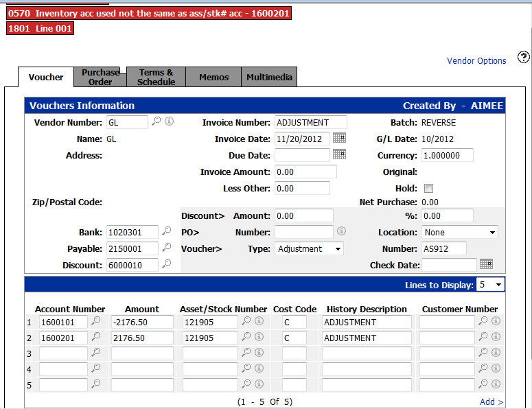
Task: Click Payable account lookup magnifier
Action: [167, 248]
